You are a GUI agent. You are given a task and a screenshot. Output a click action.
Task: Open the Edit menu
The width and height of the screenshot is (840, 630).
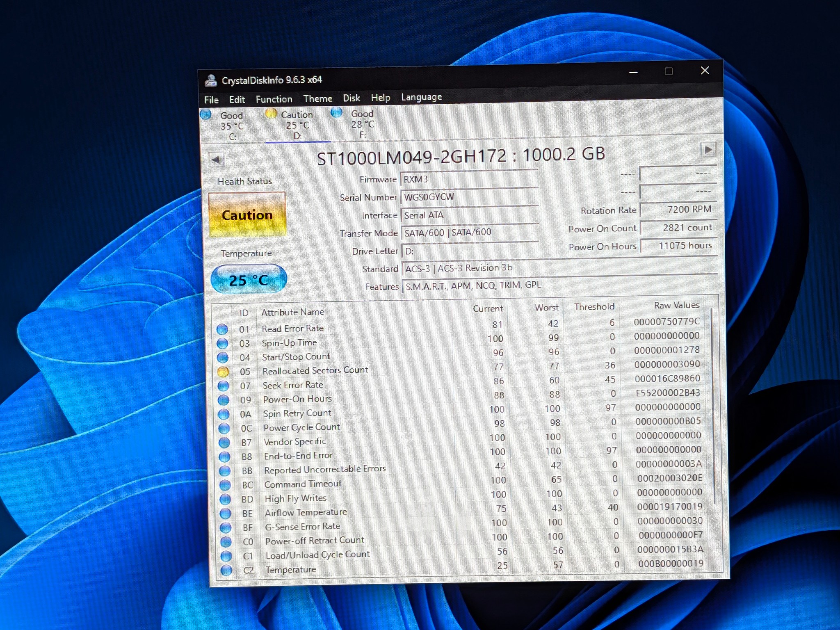(x=237, y=100)
